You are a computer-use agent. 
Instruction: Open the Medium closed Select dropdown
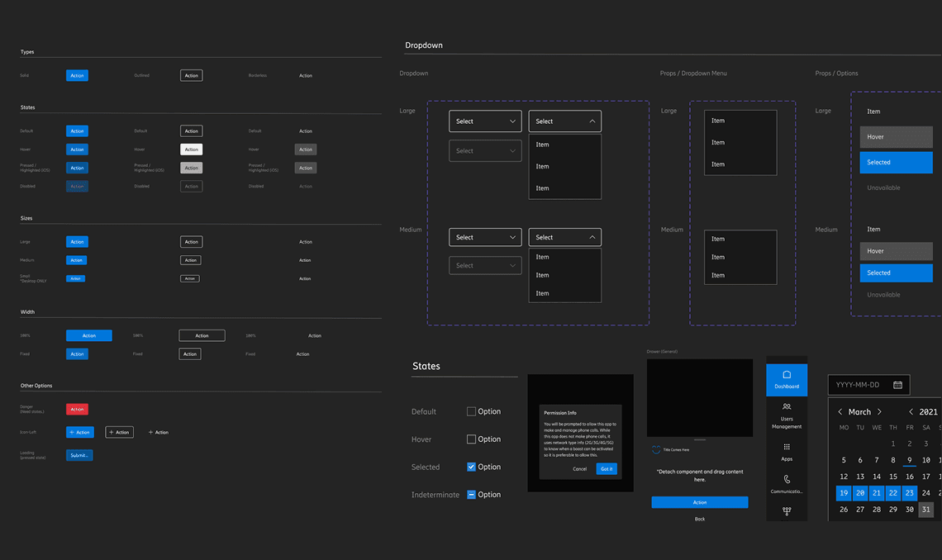click(x=485, y=237)
